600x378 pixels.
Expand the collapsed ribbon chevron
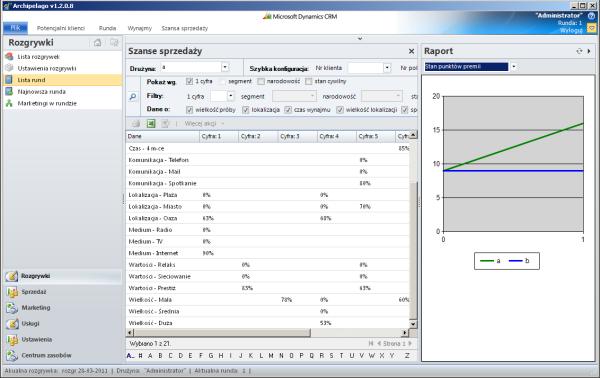coord(360,39)
